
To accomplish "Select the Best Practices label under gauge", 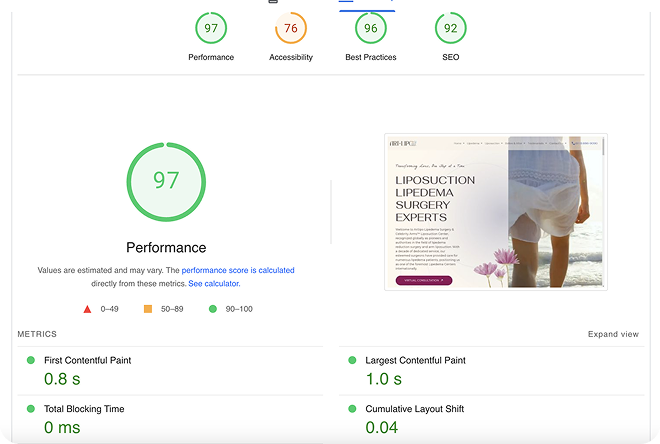I will [x=371, y=57].
